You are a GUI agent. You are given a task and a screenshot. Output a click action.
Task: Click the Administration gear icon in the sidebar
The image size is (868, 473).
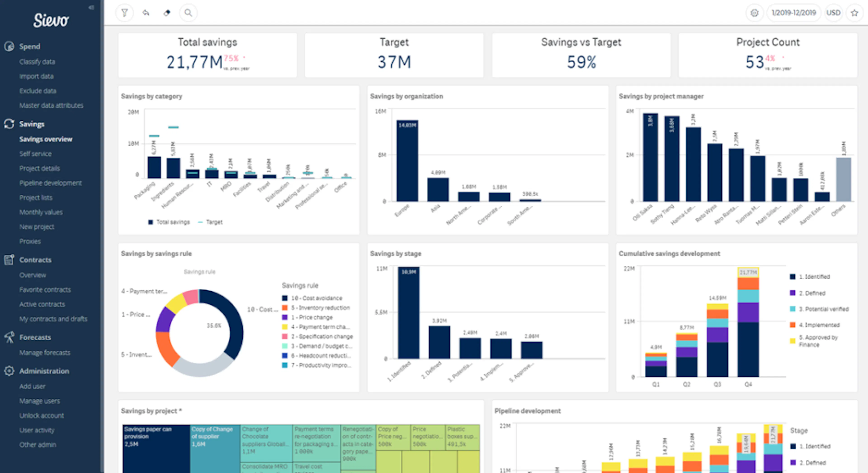point(9,371)
